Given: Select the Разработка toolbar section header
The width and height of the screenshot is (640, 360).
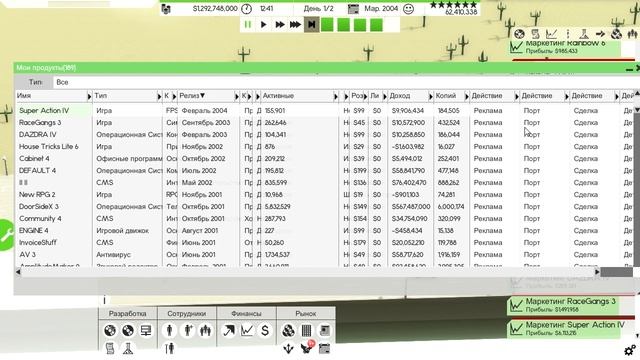Looking at the screenshot, I should [127, 313].
